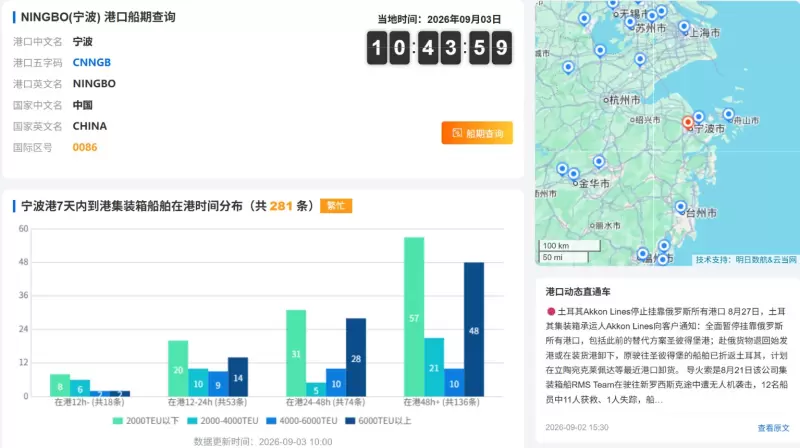Click axis label 在港12h- (共18条)
The height and width of the screenshot is (448, 800).
[89, 402]
